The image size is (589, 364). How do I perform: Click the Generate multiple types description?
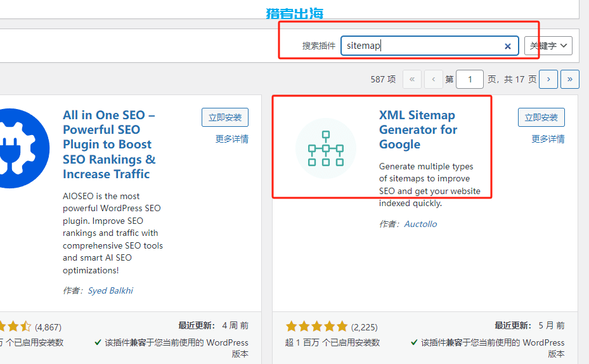click(x=430, y=185)
